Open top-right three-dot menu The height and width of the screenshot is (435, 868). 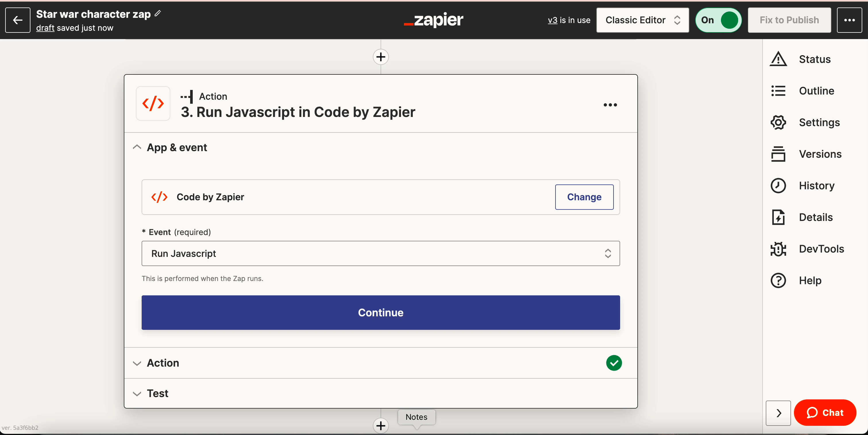coord(849,20)
